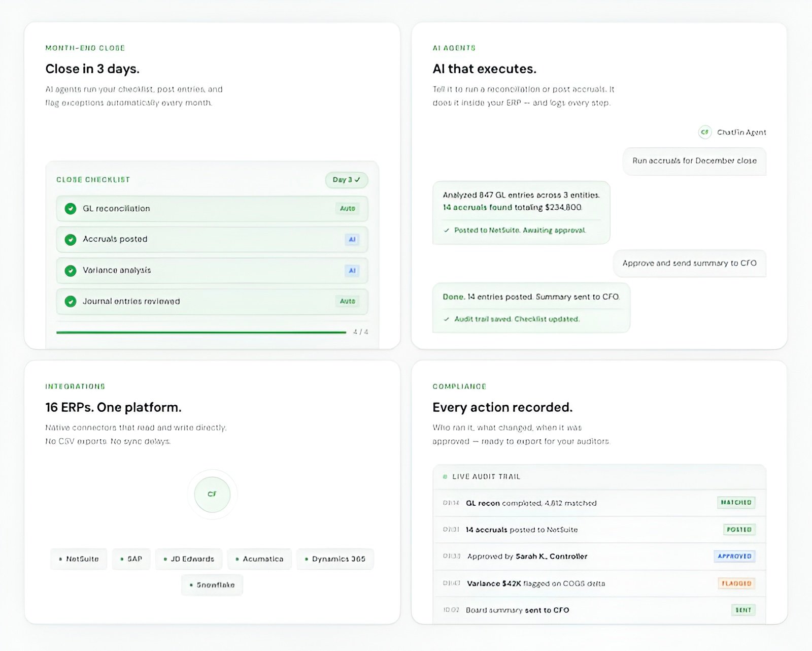Open the 'Run accruals for December close' message
Viewport: 812px width, 651px height.
694,161
